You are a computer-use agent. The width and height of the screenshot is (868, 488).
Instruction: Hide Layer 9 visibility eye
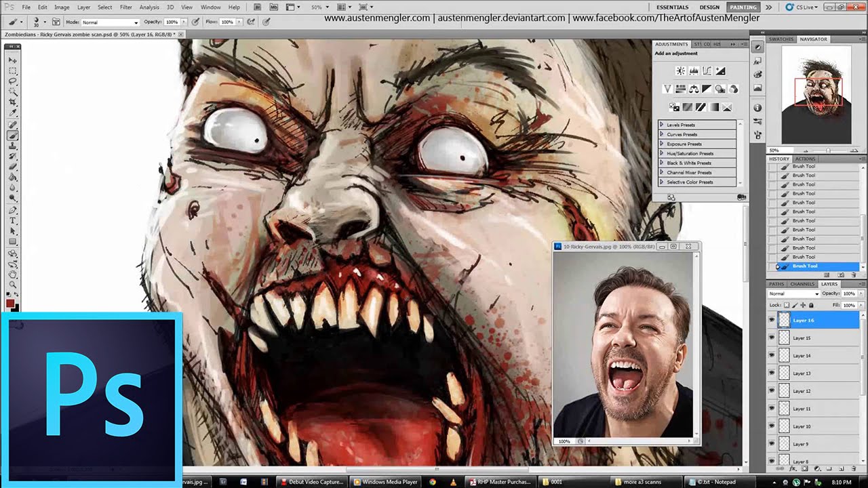(772, 444)
